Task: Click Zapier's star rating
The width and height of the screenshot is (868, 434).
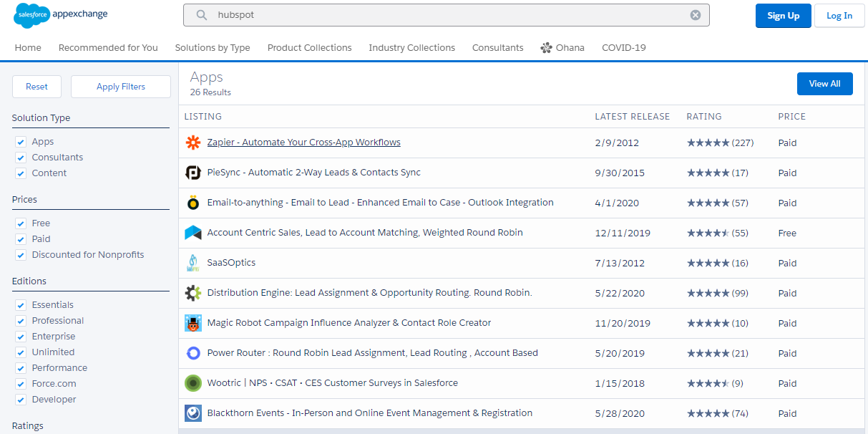Action: (708, 143)
